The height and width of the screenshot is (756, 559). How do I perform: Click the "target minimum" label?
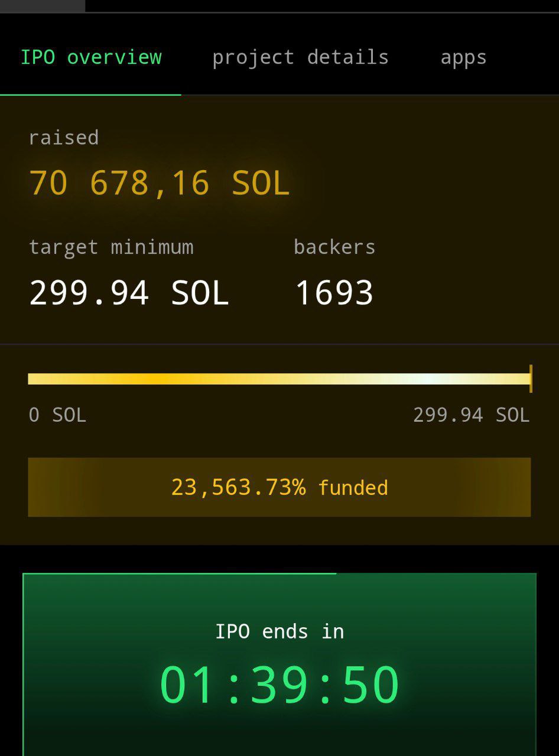point(111,247)
